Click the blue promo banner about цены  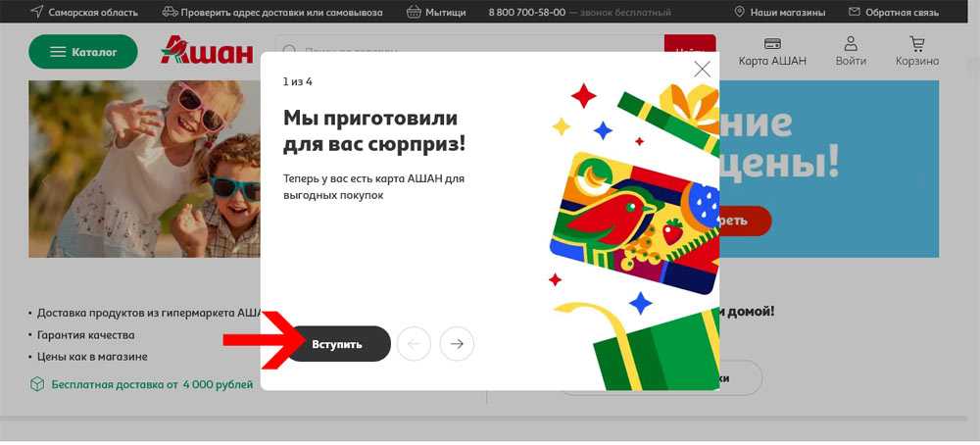click(x=829, y=169)
